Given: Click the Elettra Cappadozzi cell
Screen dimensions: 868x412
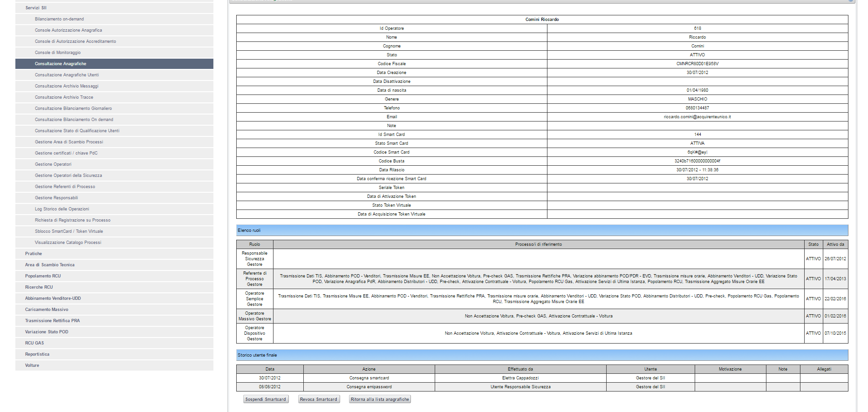Looking at the screenshot, I should click(520, 378).
